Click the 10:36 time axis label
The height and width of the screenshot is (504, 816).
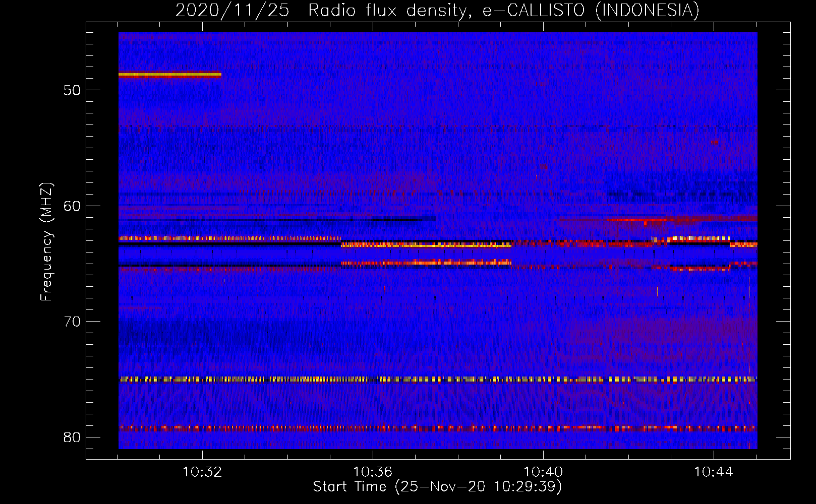373,472
